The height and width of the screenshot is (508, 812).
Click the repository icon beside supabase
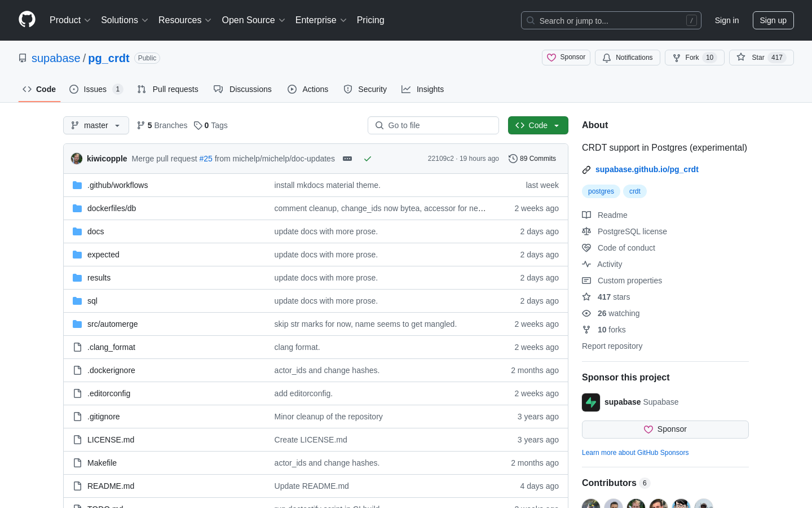[23, 58]
